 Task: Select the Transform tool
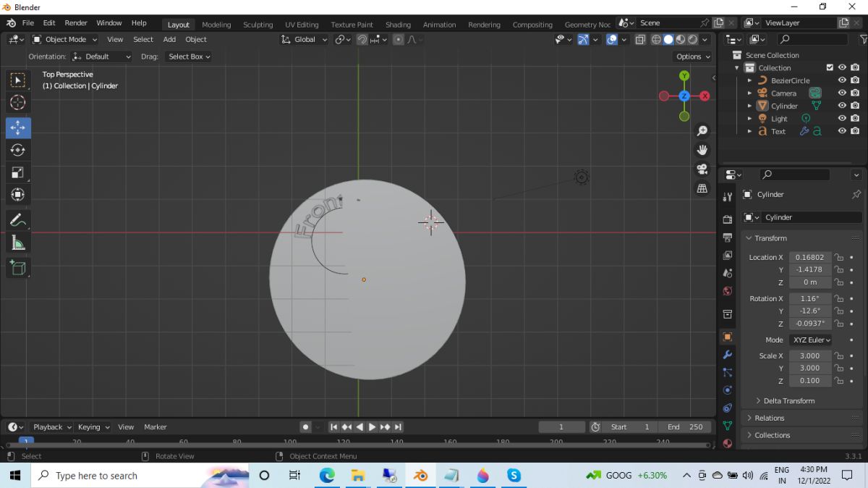coord(18,194)
